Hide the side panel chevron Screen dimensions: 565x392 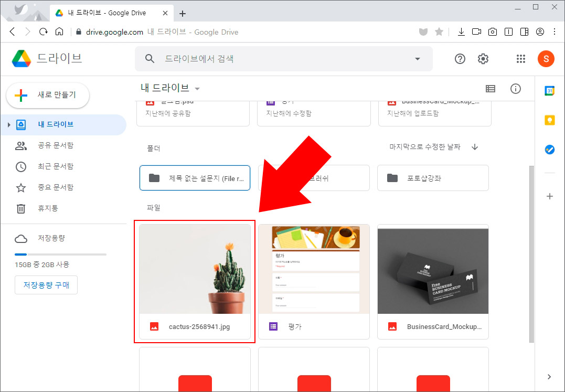pyautogui.click(x=549, y=377)
